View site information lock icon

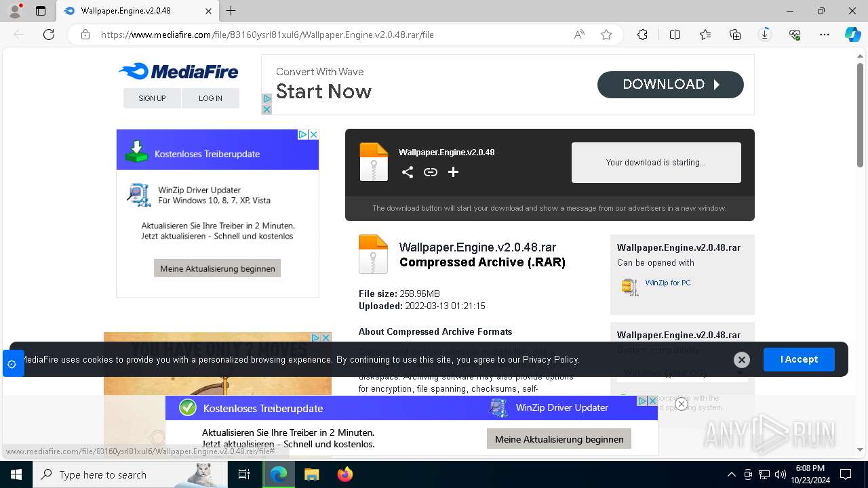coord(85,35)
